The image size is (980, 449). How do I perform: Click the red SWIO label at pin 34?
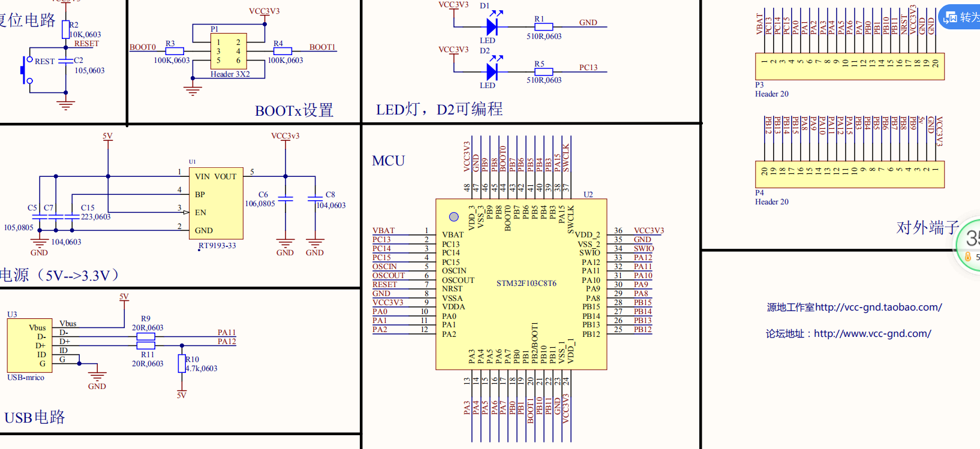(x=644, y=249)
